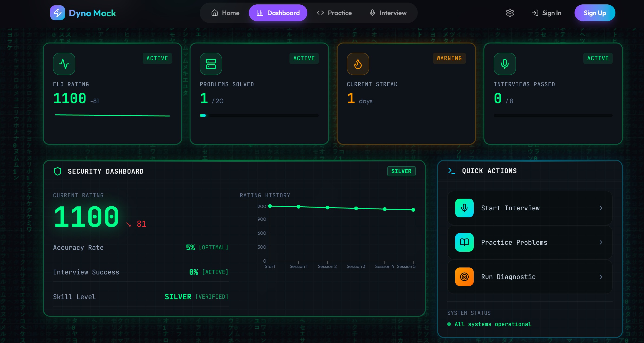Switch to the Practice tab
This screenshot has width=644, height=343.
point(334,13)
